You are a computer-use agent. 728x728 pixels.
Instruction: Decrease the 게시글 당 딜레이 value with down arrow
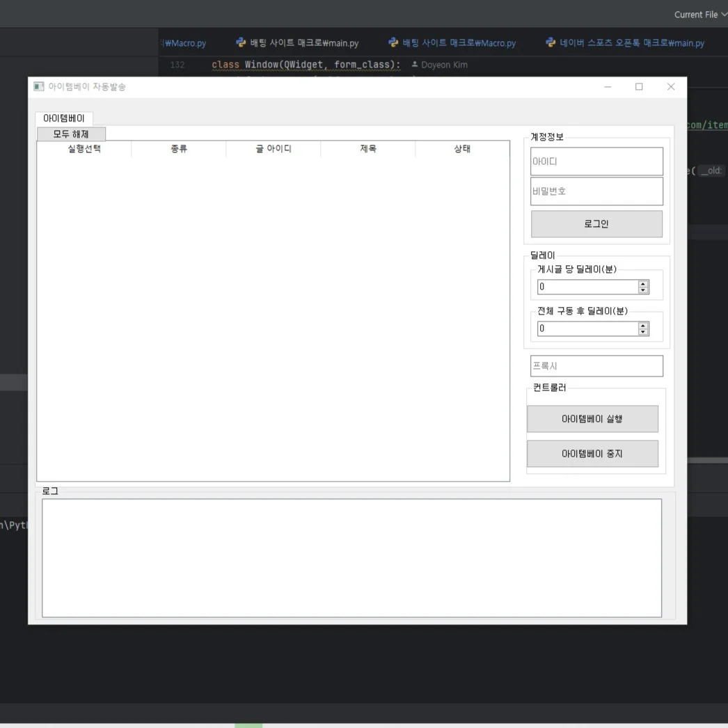[643, 290]
